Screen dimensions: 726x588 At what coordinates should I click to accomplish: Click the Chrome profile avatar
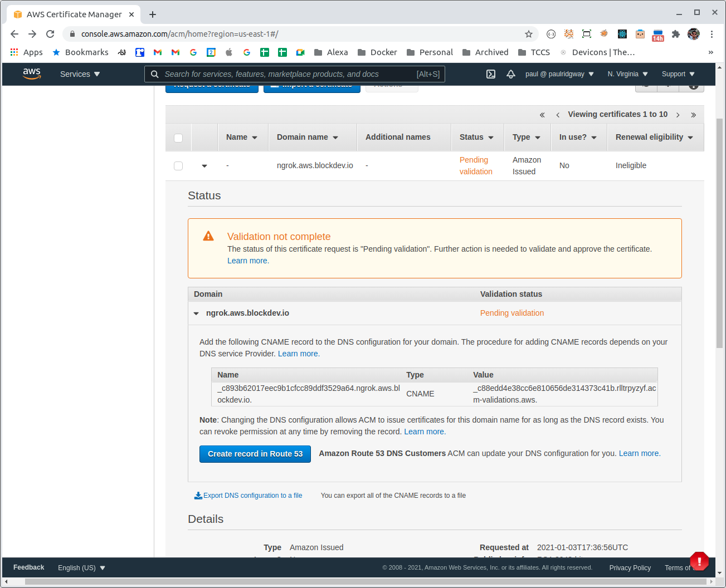click(694, 34)
